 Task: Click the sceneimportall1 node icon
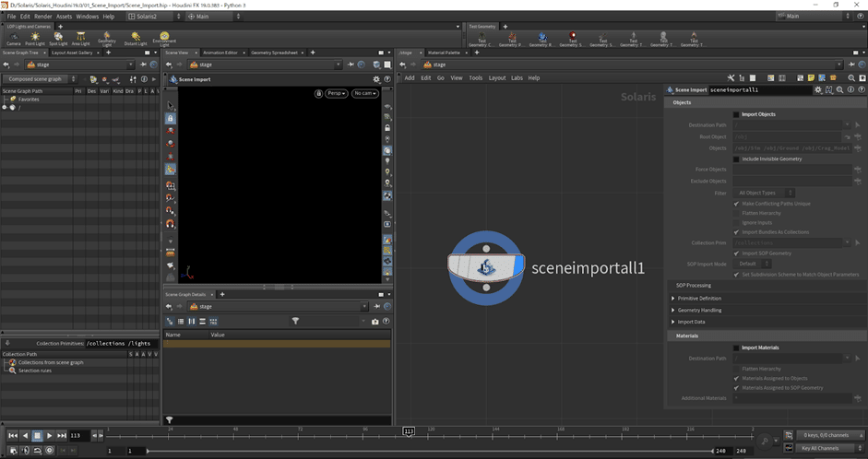485,267
